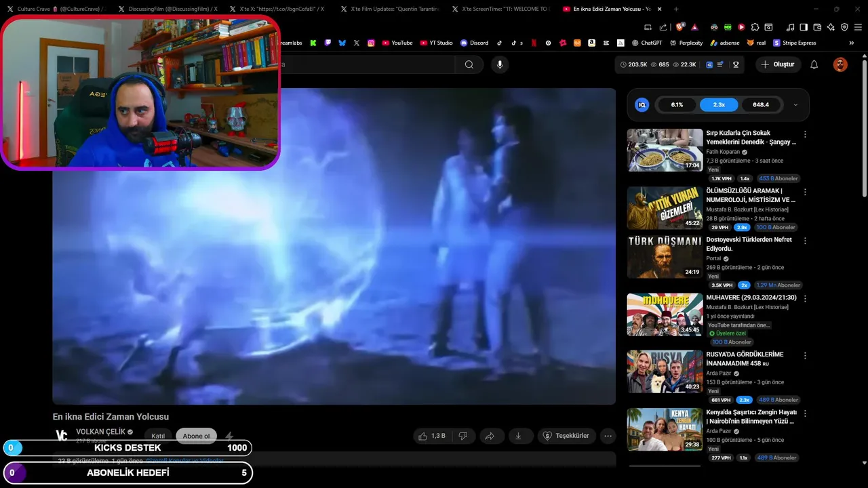868x488 pixels.
Task: Switch to X'te Film Updates tab
Action: point(391,9)
